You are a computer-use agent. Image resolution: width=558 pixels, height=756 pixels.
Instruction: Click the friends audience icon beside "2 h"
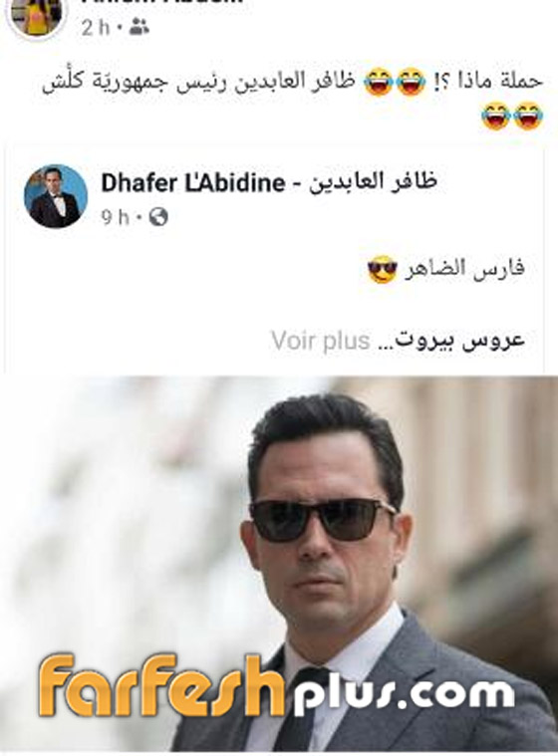pos(139,28)
